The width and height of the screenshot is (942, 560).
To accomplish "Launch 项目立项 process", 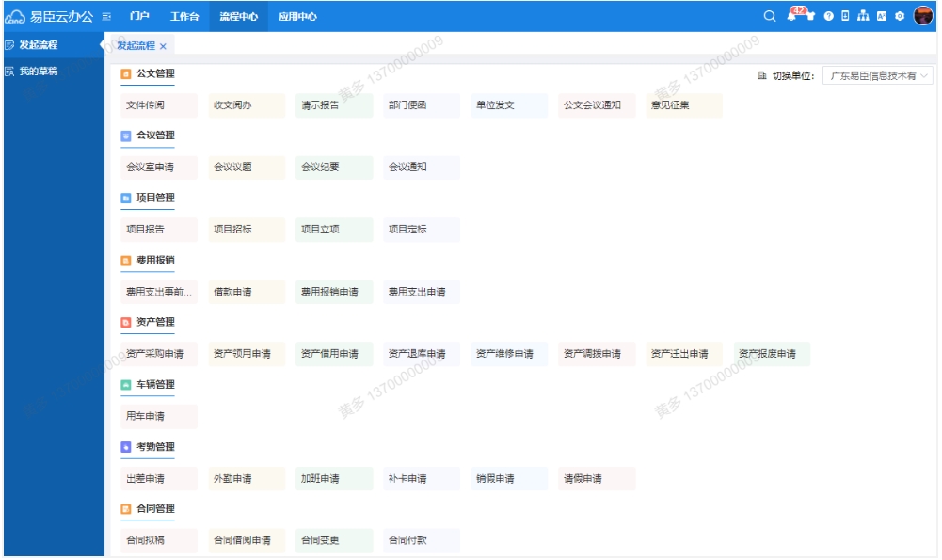I will (x=334, y=231).
